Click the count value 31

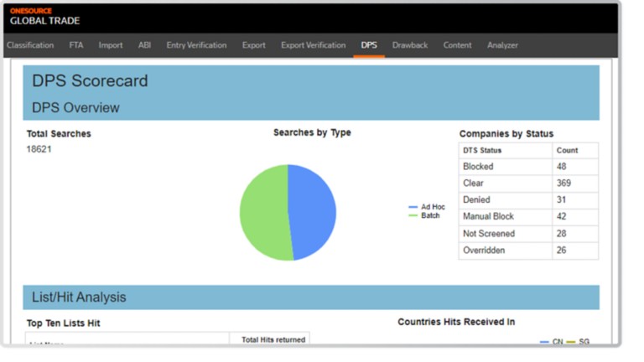click(561, 200)
